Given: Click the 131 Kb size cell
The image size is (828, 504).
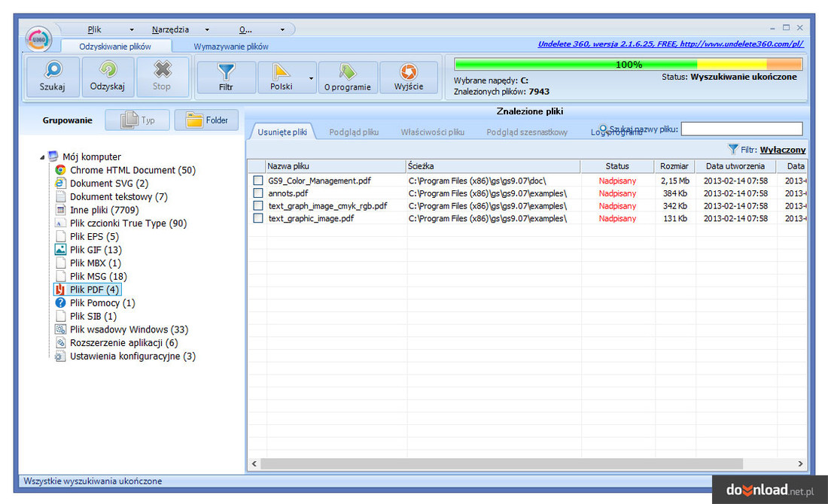Looking at the screenshot, I should [675, 218].
